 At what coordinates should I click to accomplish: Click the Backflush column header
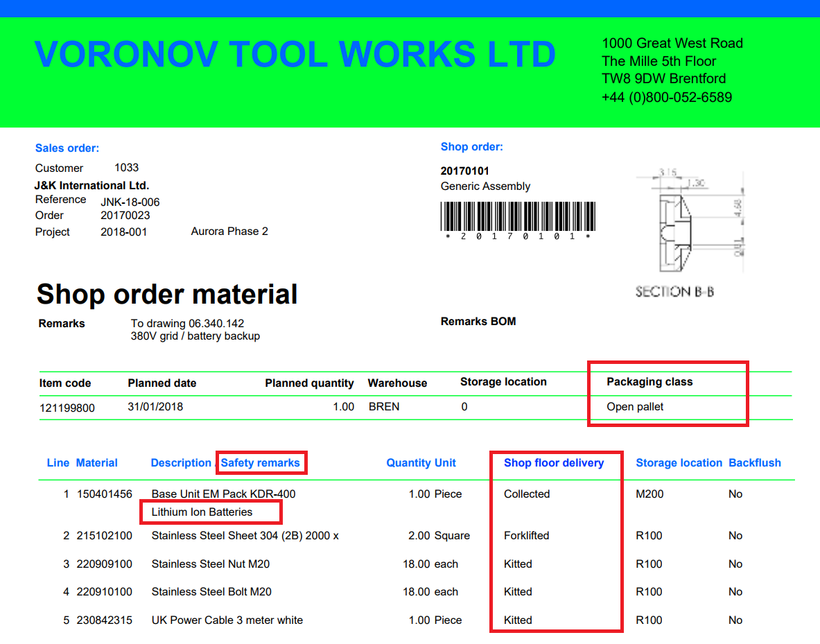(754, 462)
